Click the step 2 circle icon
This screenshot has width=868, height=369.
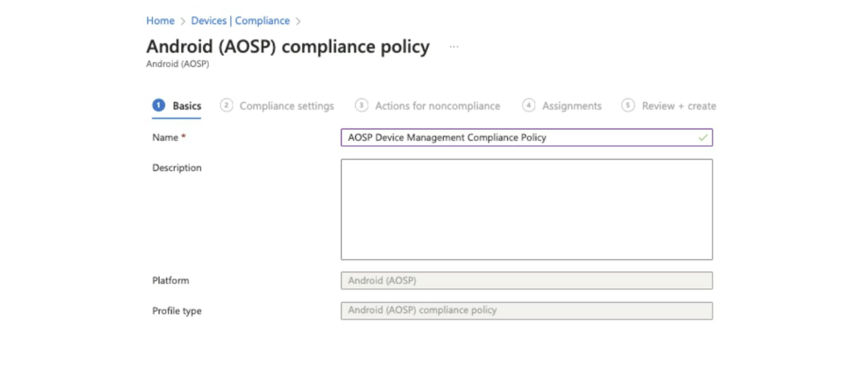click(x=226, y=106)
